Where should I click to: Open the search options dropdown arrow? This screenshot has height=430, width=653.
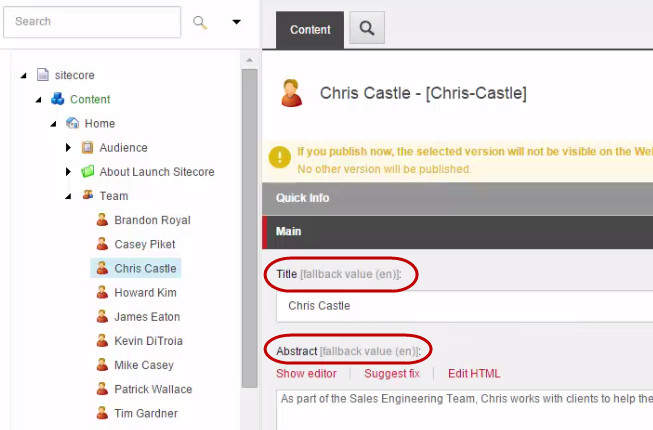coord(236,22)
